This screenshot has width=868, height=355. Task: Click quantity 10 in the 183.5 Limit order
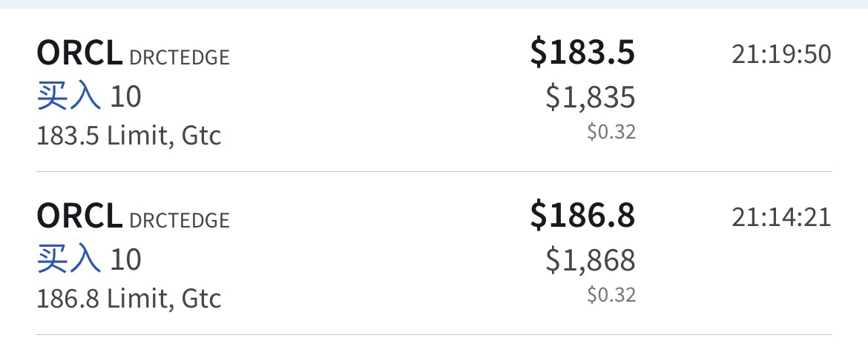click(125, 97)
